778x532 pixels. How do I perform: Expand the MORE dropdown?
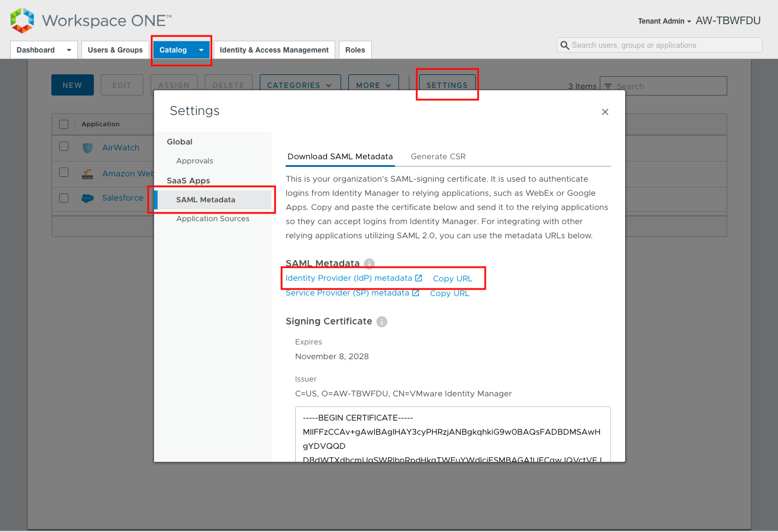(374, 86)
